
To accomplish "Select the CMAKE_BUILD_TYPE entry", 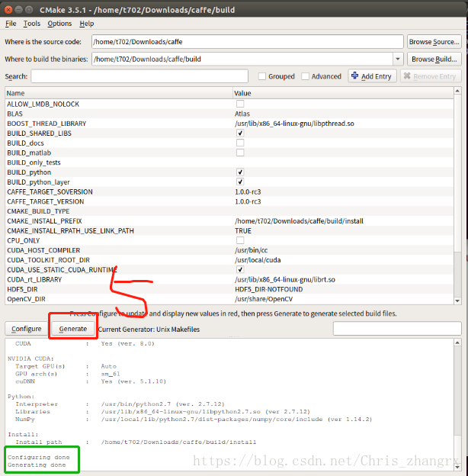I will point(38,211).
